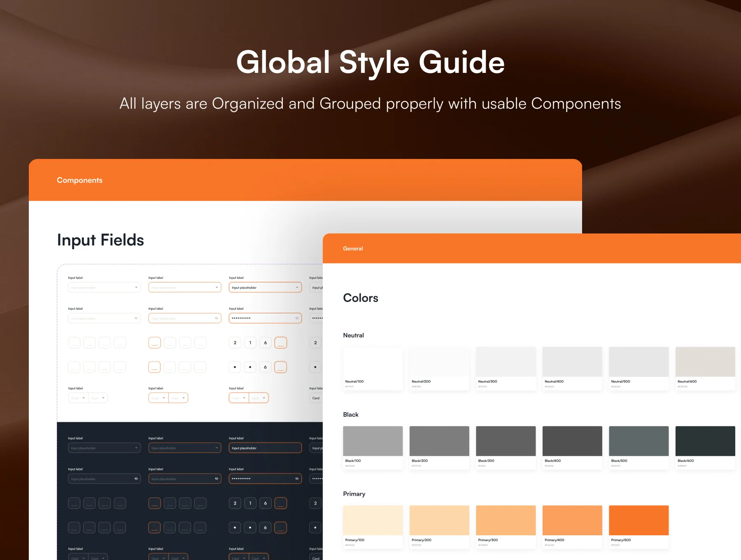Toggle eye icon in dark-theme orange-outlined empty password field
Viewport: 741px width, 560px height.
(x=217, y=479)
